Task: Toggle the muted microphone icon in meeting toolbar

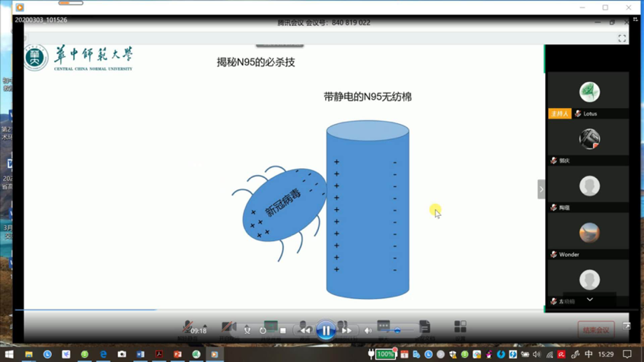Action: [x=188, y=327]
